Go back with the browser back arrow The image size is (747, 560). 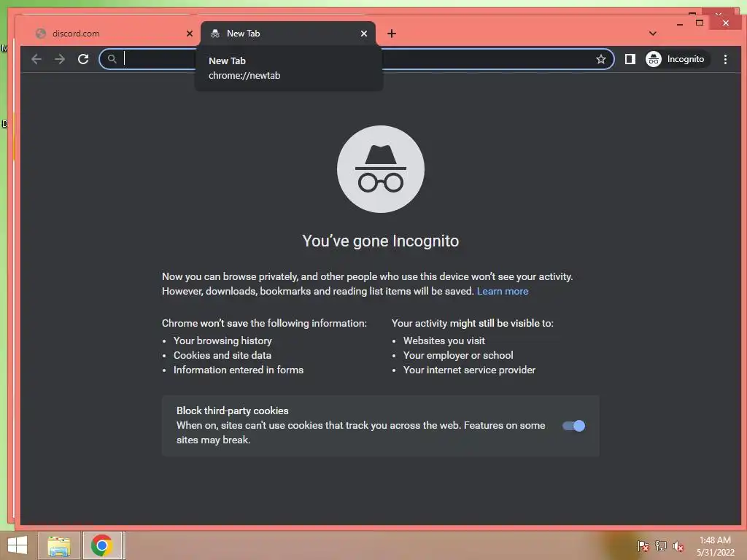coord(36,59)
